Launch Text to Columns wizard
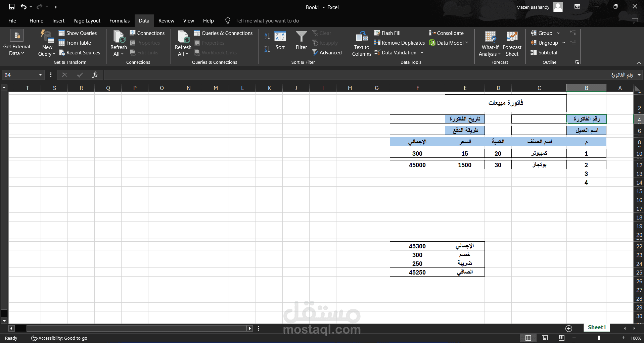 pyautogui.click(x=362, y=43)
